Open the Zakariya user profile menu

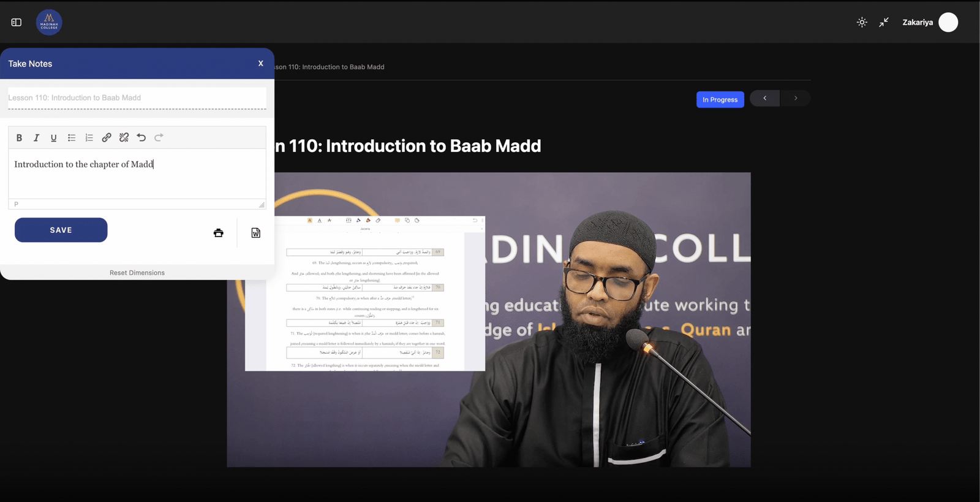point(929,23)
